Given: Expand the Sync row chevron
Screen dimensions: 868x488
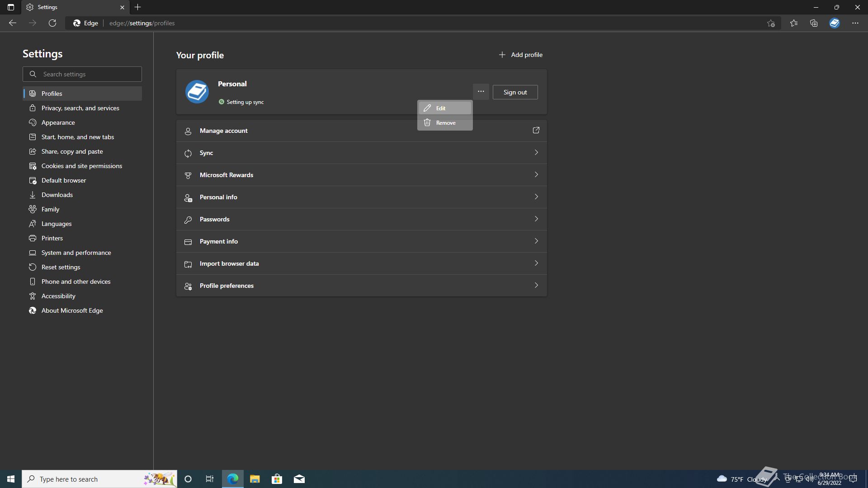Looking at the screenshot, I should (536, 152).
